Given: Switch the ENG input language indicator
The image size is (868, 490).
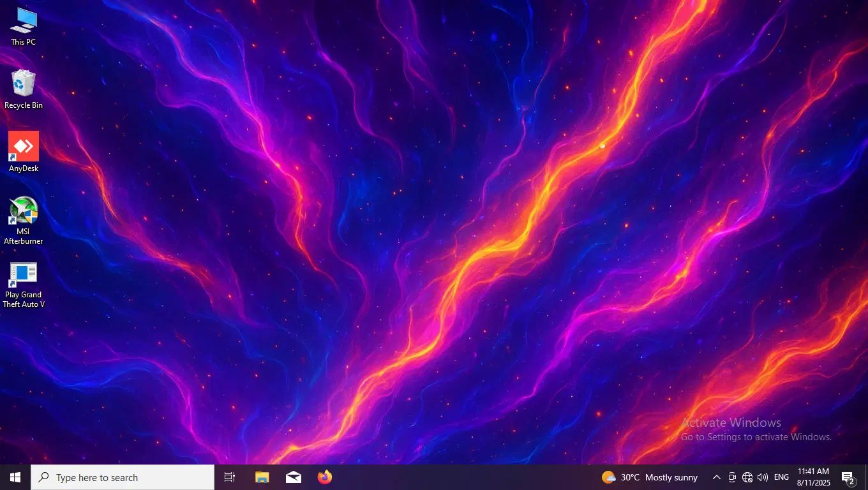Looking at the screenshot, I should pos(781,477).
